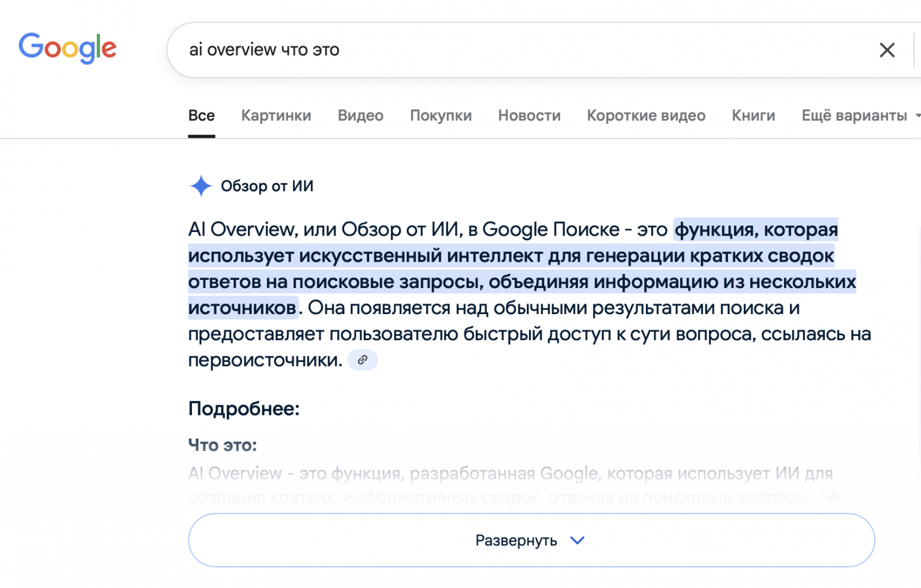Select the highlighted text about AI summaries
This screenshot has width=921, height=588.
pos(520,269)
